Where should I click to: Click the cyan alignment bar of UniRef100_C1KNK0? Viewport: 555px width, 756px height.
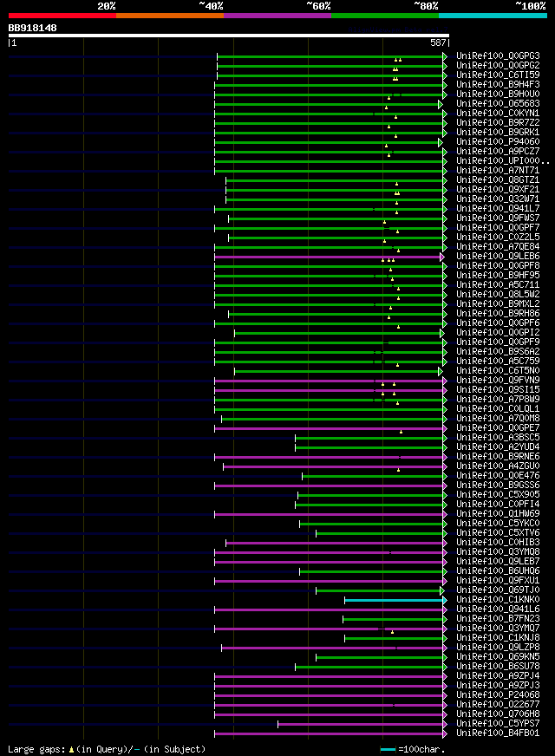point(396,600)
